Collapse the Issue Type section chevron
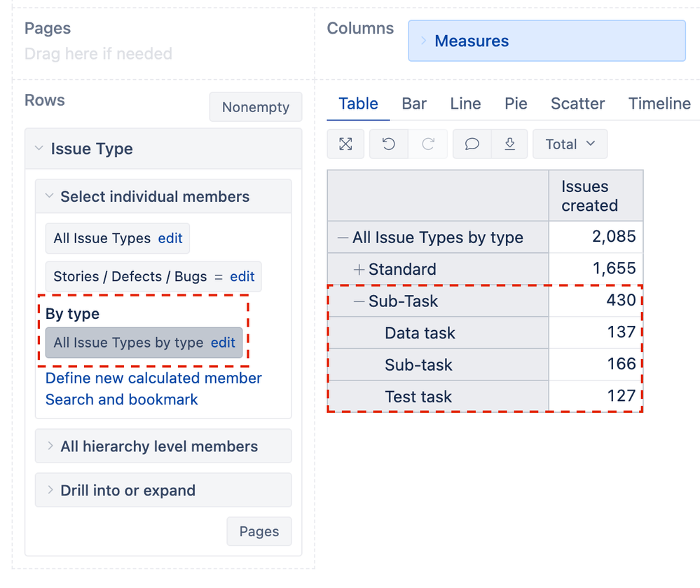Image resolution: width=700 pixels, height=588 pixels. (x=39, y=148)
